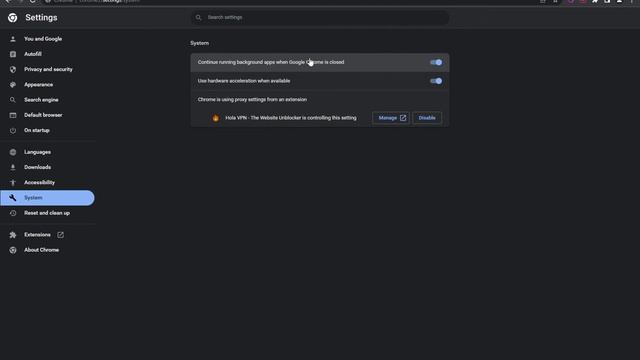Viewport: 640px width, 360px height.
Task: Disable the Hola VPN proxy control
Action: pyautogui.click(x=427, y=118)
